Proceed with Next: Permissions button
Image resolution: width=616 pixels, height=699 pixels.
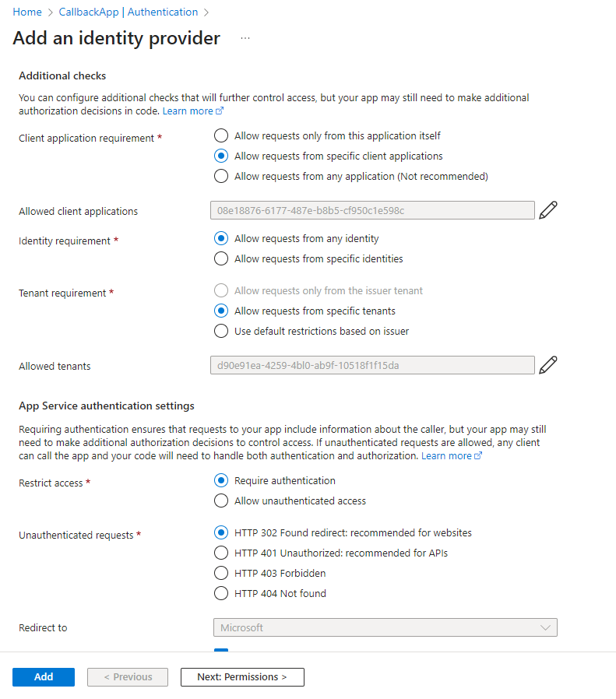point(242,677)
